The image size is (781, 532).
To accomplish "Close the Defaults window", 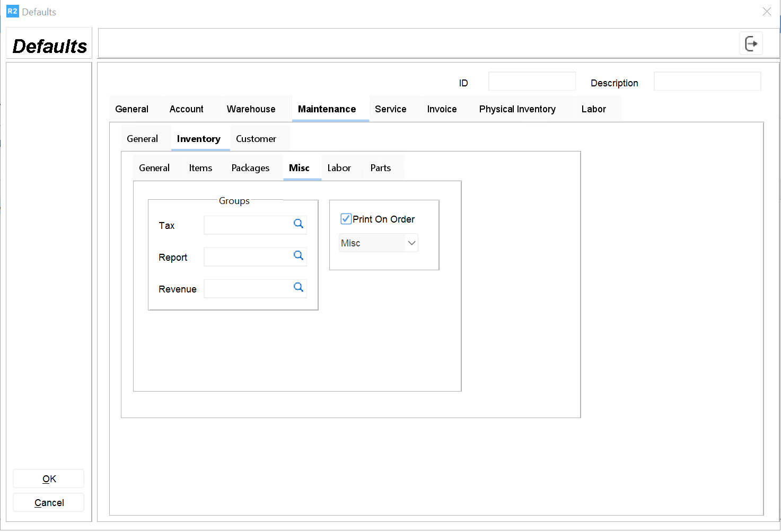I will [767, 12].
